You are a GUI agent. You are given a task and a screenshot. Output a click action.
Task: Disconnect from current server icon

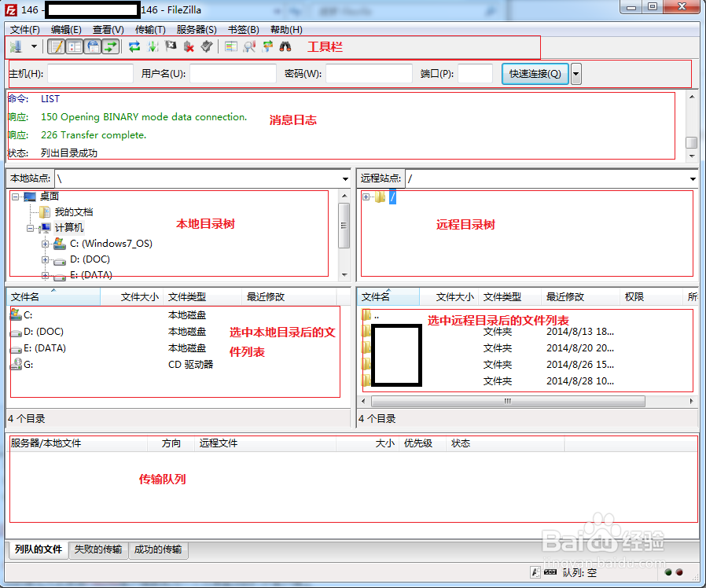coord(189,46)
